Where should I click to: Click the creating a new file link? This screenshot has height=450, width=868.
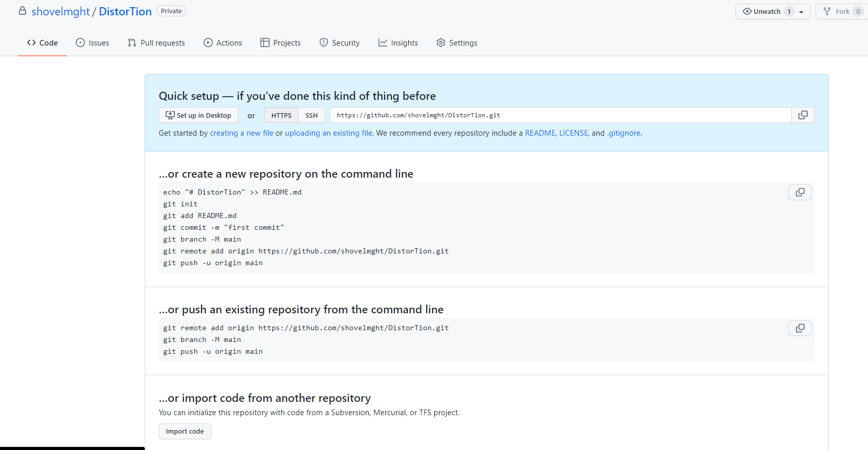(241, 133)
